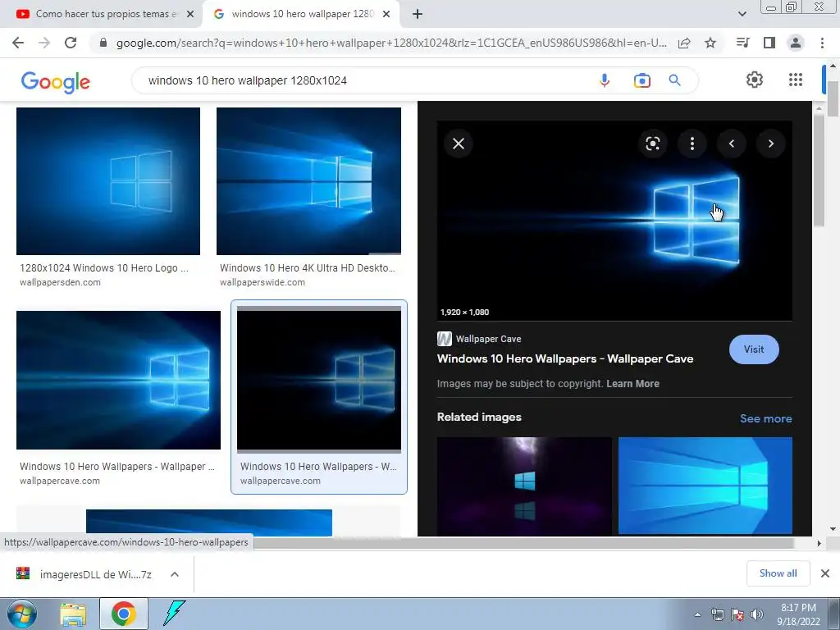The image size is (840, 630).
Task: Close the Google search tab
Action: click(386, 14)
